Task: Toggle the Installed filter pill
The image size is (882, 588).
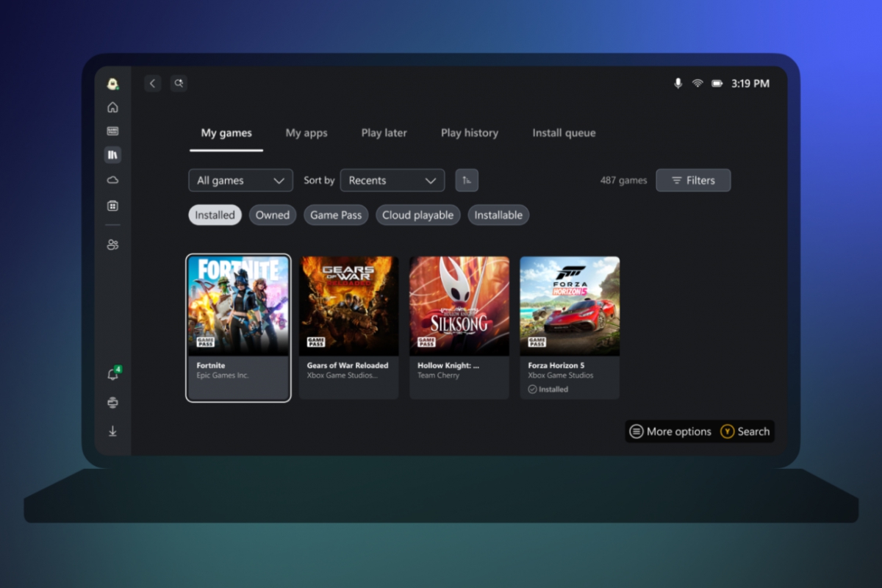Action: (x=215, y=215)
